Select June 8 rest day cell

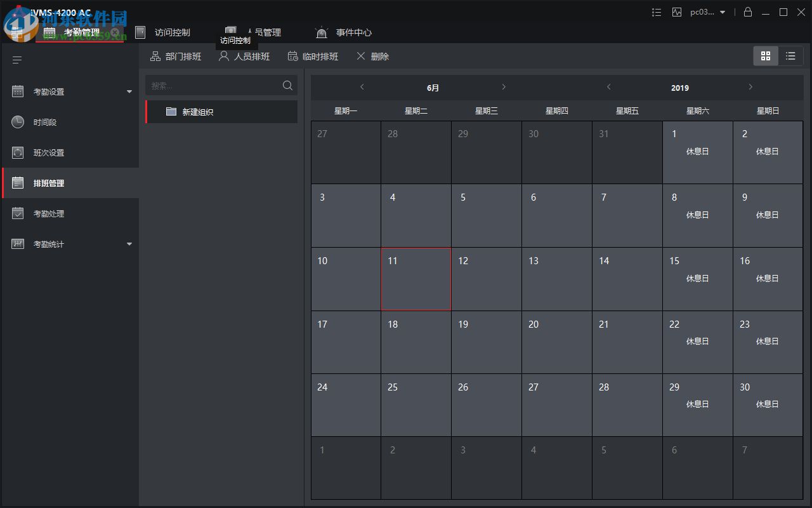coord(697,216)
